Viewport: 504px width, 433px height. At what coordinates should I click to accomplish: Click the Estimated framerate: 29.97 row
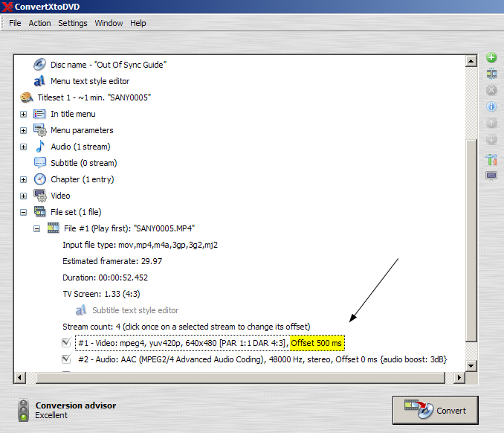112,261
